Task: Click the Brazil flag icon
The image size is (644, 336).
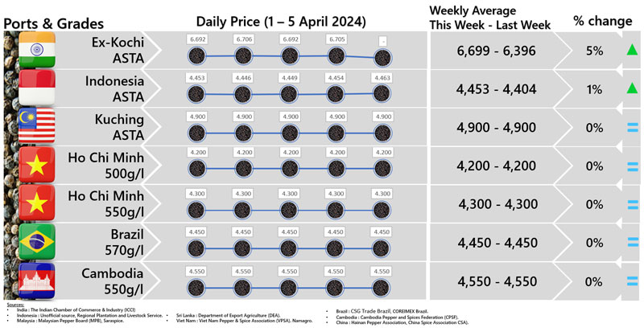Action: (x=35, y=241)
